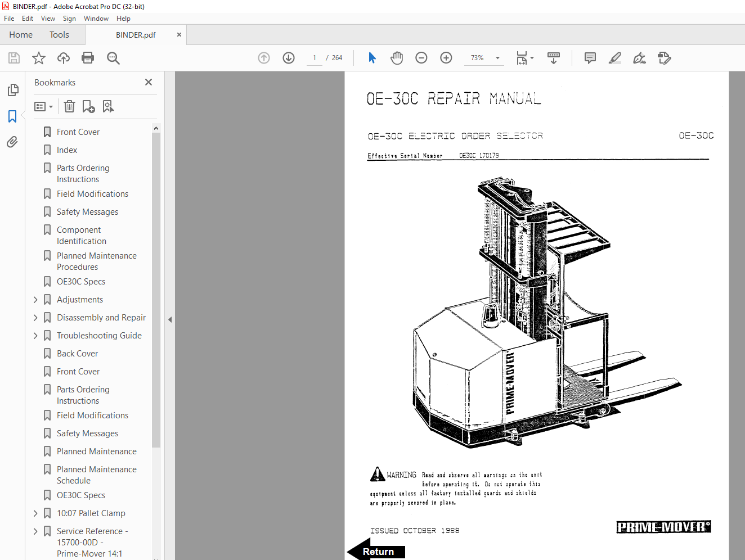Toggle the Bookmarks panel icon
The image size is (745, 560).
point(12,116)
